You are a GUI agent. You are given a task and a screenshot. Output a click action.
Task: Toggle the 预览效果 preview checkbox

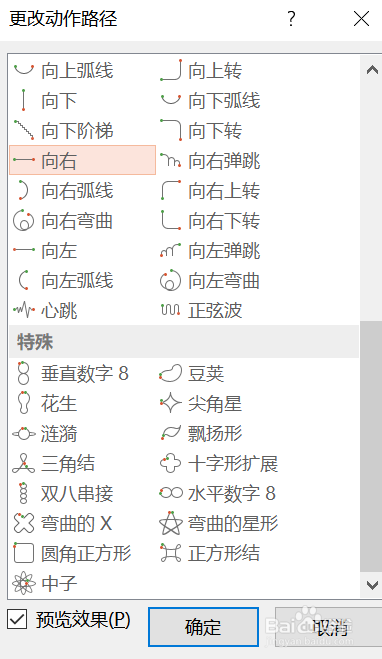tap(17, 619)
